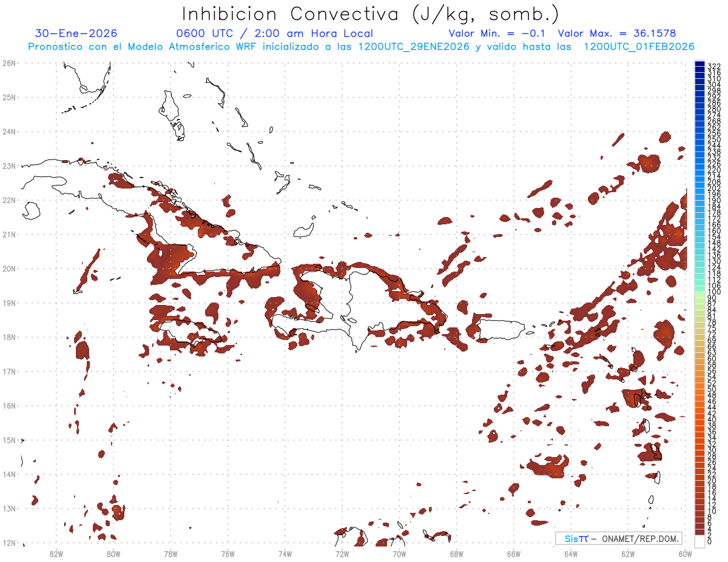728x562 pixels.
Task: Click the 17N latitude label
Action: (8, 371)
